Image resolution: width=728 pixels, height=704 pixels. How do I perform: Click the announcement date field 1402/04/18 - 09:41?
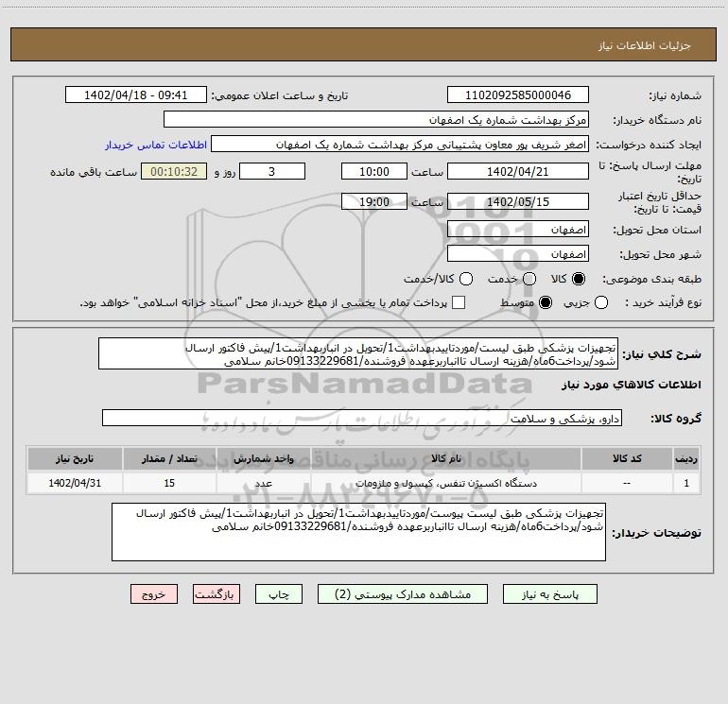click(x=136, y=95)
